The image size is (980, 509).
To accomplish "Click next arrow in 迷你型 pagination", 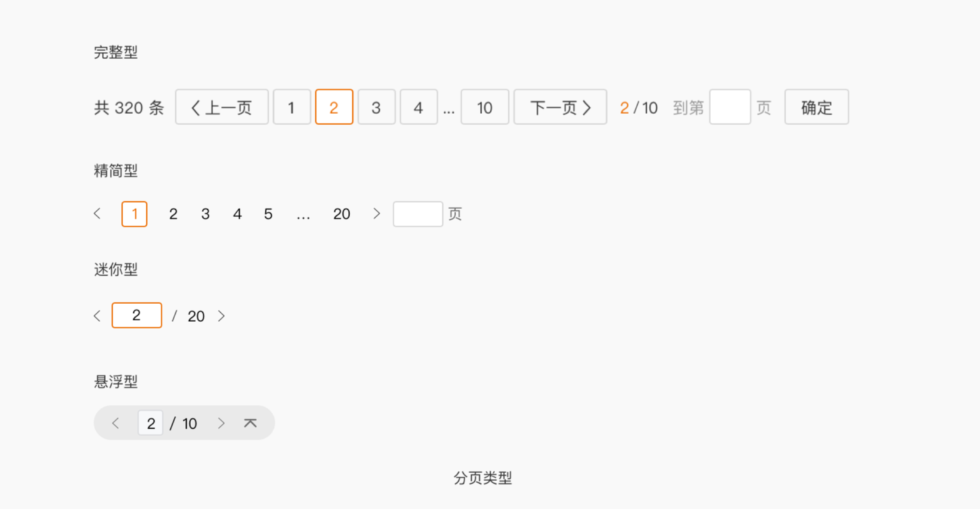I will click(221, 316).
